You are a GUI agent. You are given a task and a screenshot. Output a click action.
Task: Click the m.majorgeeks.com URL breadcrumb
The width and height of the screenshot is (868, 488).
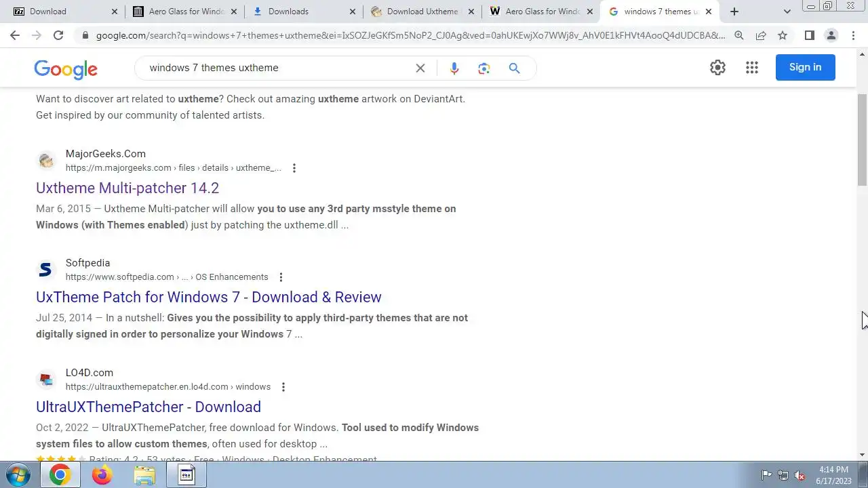point(173,168)
